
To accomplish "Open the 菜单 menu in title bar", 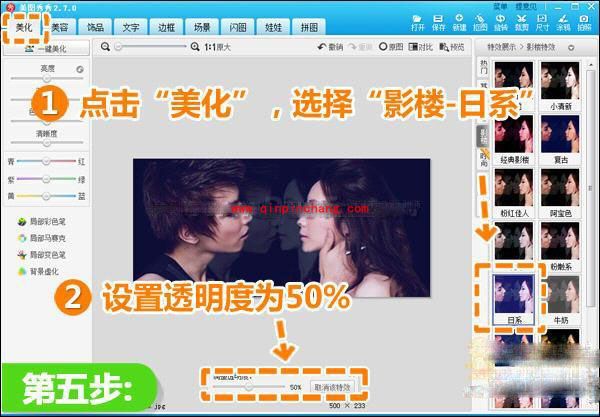I will (500, 7).
